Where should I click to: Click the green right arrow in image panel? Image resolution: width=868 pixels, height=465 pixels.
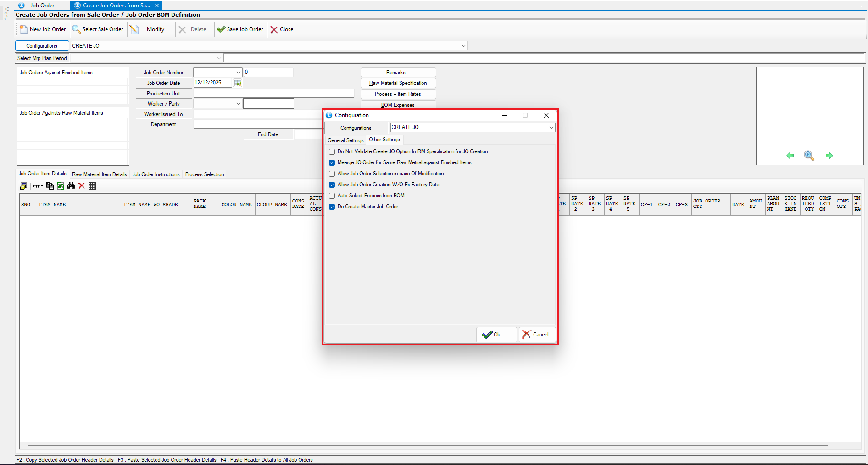point(829,156)
